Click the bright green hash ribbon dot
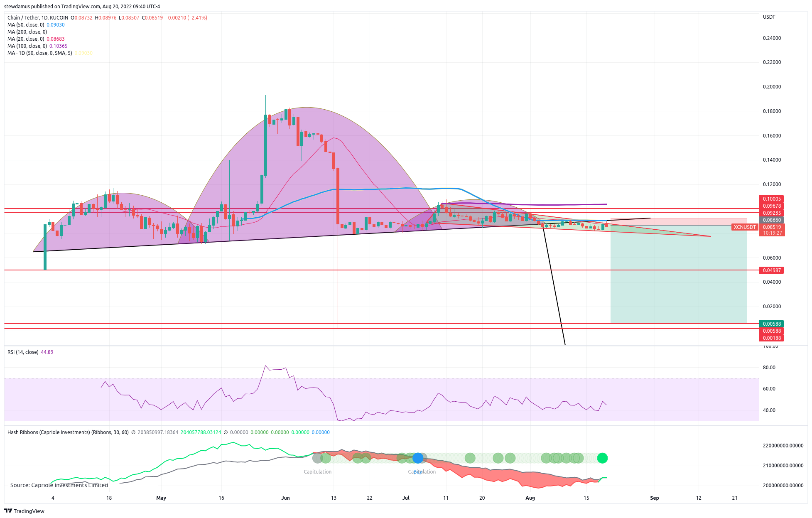The image size is (812, 518). click(602, 458)
